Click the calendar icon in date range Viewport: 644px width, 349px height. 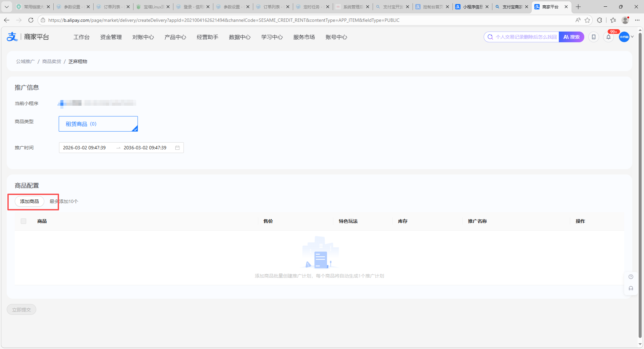tap(177, 148)
